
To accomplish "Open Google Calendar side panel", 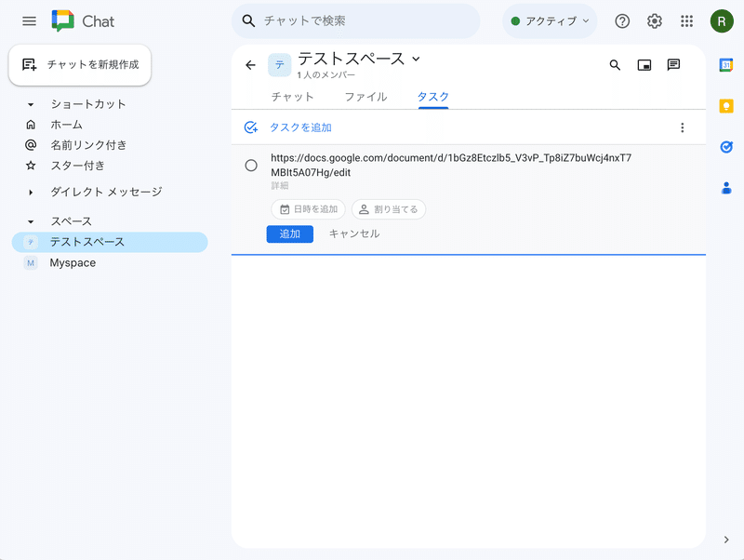I will [726, 65].
